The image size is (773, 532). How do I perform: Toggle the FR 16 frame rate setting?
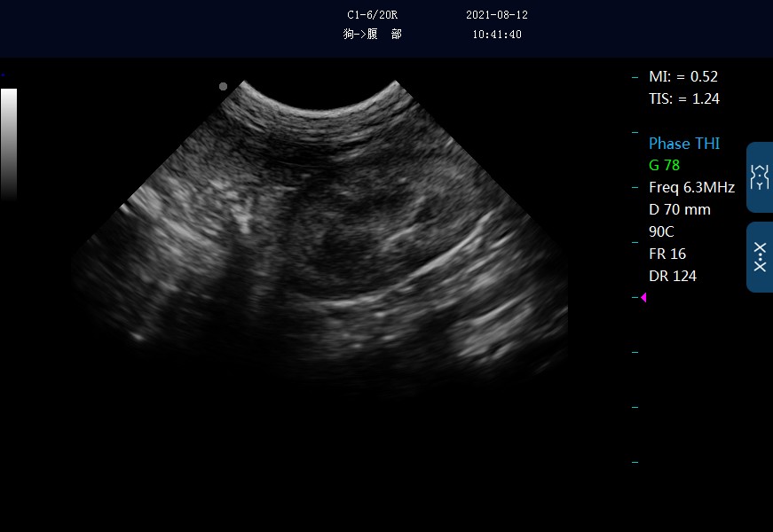667,254
